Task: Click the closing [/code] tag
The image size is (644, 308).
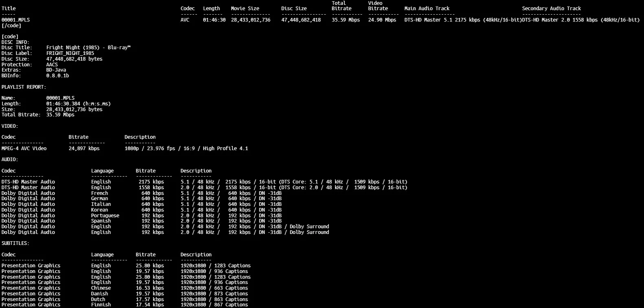Action: [11, 26]
